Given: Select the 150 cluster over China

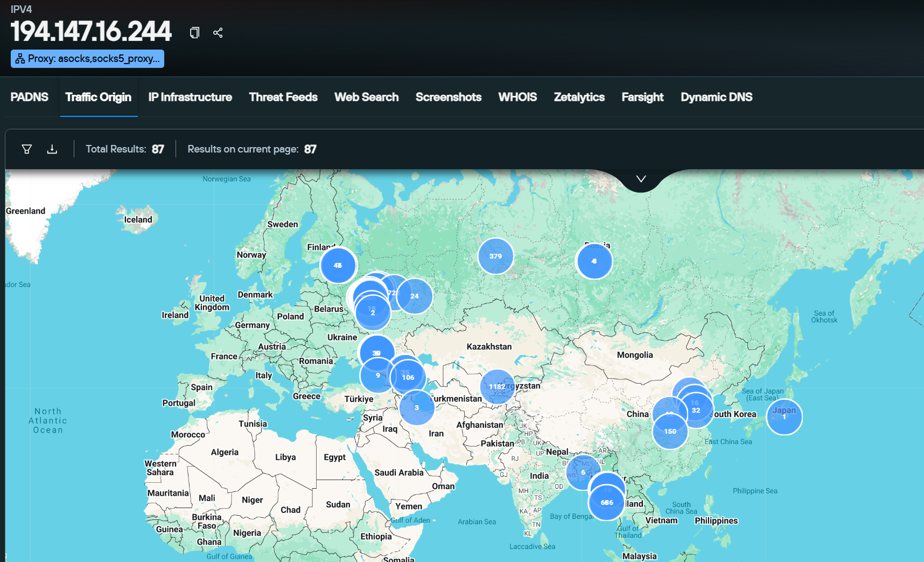Looking at the screenshot, I should (x=670, y=431).
